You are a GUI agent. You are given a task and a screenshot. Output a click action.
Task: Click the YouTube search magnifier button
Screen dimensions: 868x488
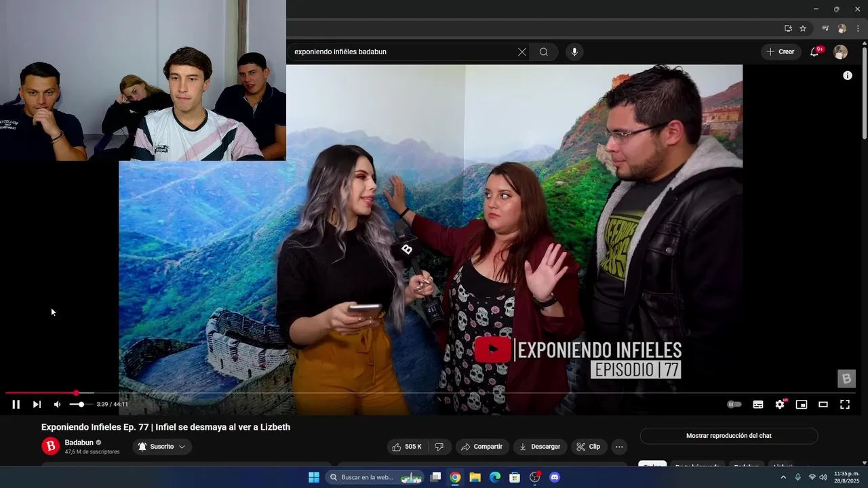[x=544, y=52]
